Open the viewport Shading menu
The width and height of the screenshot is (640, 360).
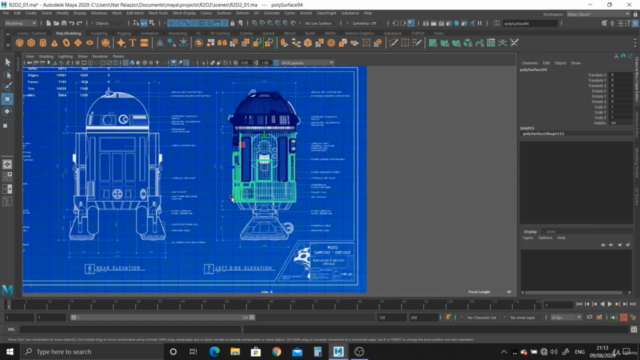click(x=46, y=56)
